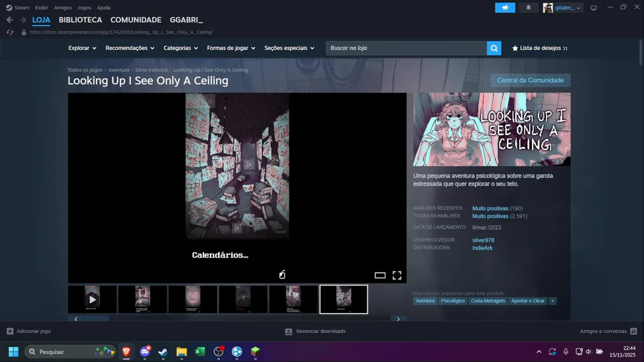Open the Ajuda menu
Viewport: 644px width, 362px height.
[x=104, y=8]
